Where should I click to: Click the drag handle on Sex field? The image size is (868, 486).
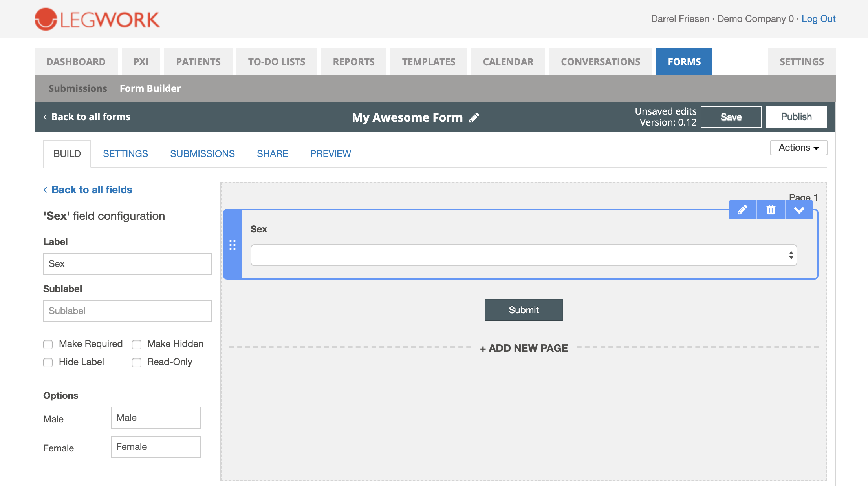pos(233,245)
